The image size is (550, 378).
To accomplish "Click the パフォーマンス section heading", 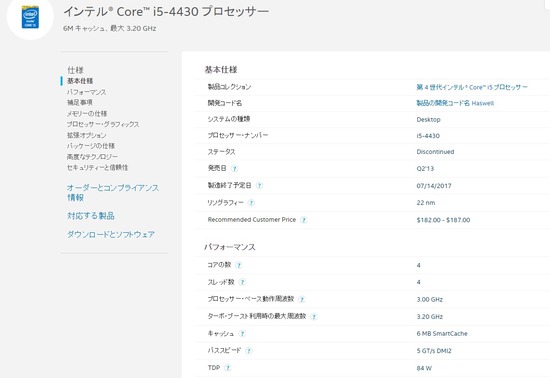I will [230, 247].
